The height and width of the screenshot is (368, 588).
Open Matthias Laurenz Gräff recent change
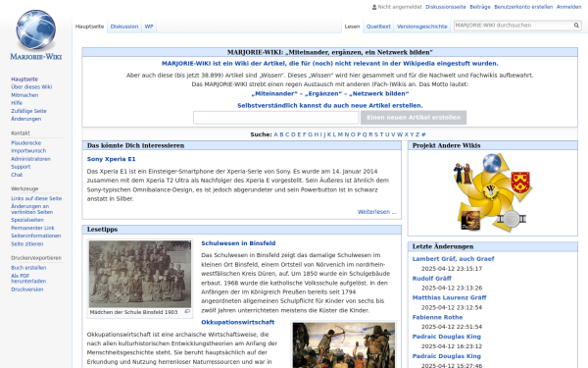(x=449, y=297)
